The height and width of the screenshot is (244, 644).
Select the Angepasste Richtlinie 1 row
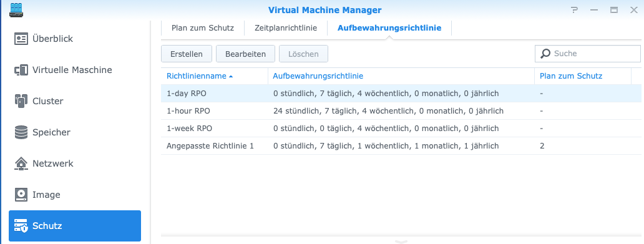click(x=401, y=146)
